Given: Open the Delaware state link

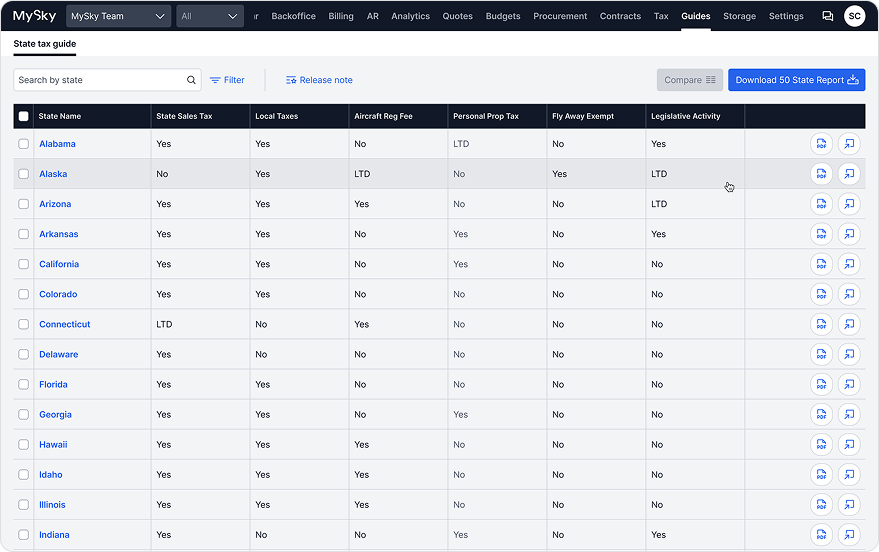Looking at the screenshot, I should pos(59,354).
